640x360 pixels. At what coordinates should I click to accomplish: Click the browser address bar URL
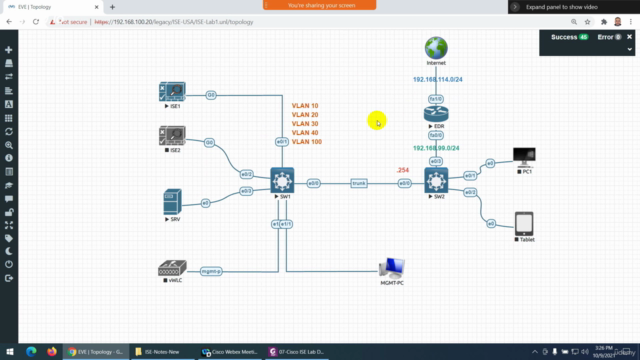pos(174,22)
